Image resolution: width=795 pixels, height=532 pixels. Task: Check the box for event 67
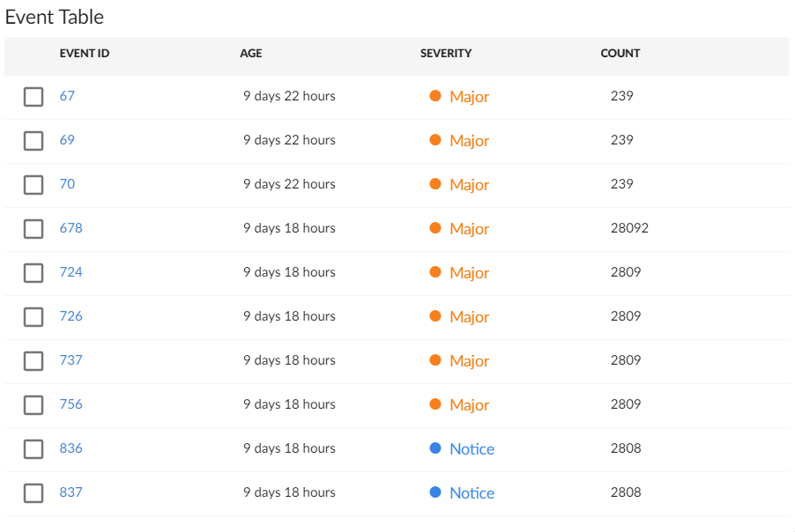33,97
